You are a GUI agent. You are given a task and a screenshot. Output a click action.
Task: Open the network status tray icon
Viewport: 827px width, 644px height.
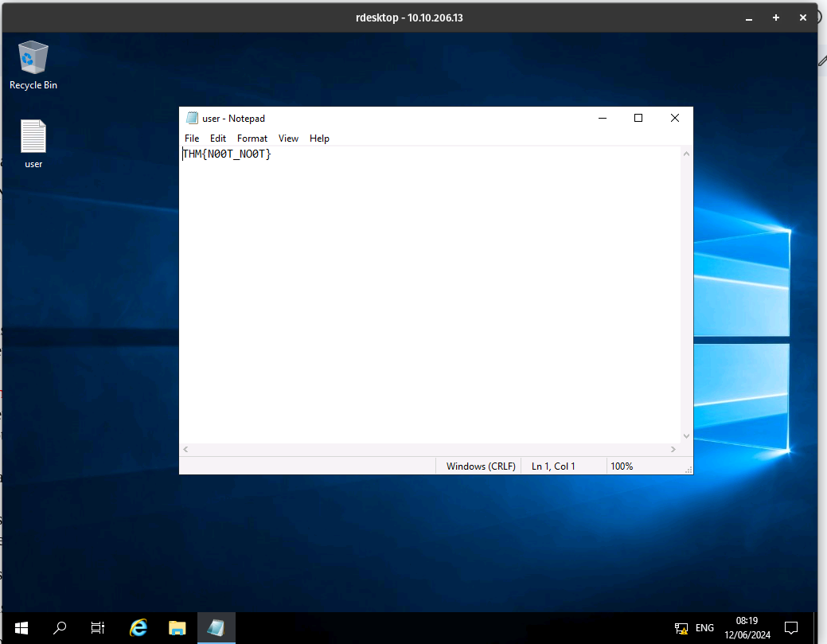(x=681, y=627)
